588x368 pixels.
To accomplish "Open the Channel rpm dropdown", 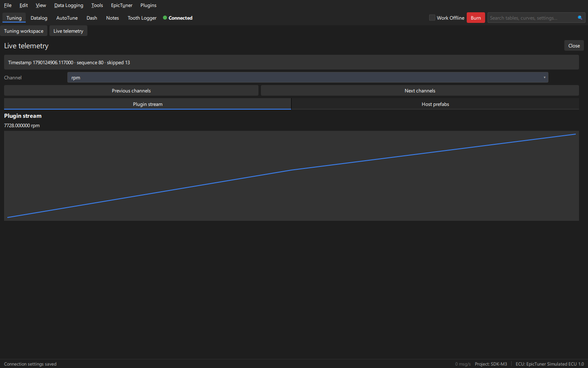I will (x=307, y=77).
